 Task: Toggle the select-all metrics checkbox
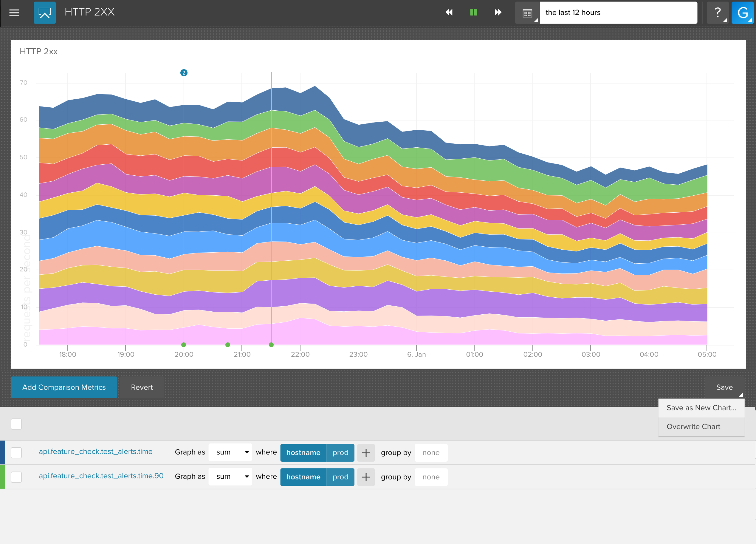pos(16,424)
